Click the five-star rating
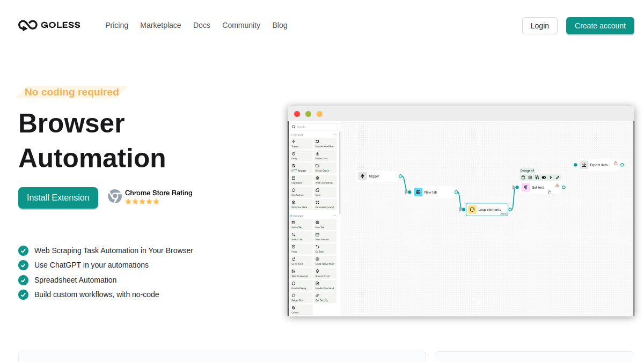The height and width of the screenshot is (362, 644). coord(142,202)
